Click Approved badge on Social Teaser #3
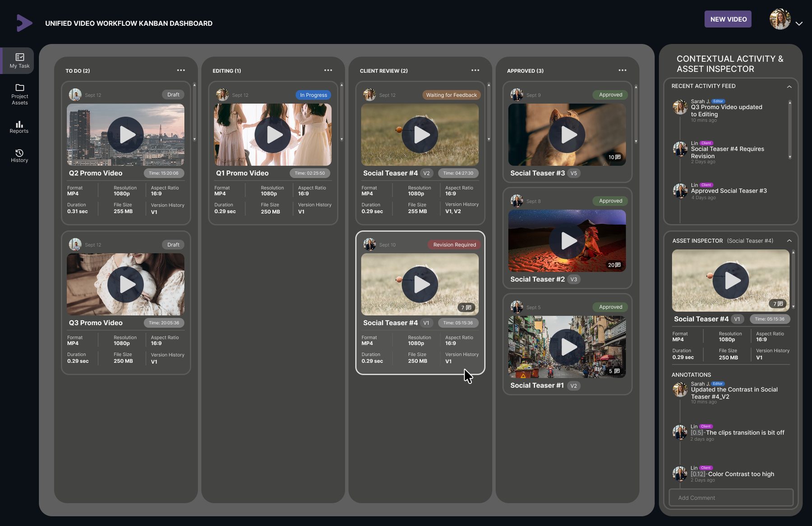 (610, 95)
